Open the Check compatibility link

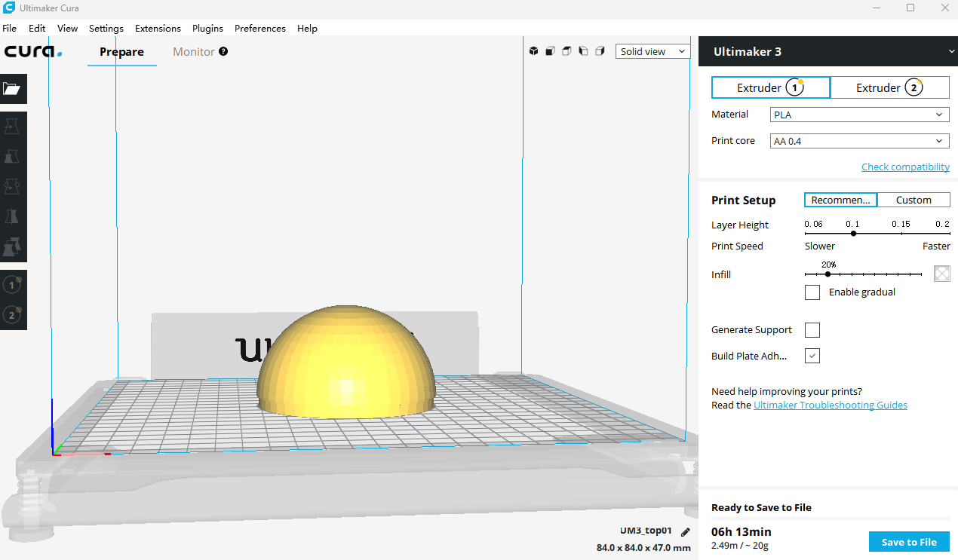tap(905, 167)
